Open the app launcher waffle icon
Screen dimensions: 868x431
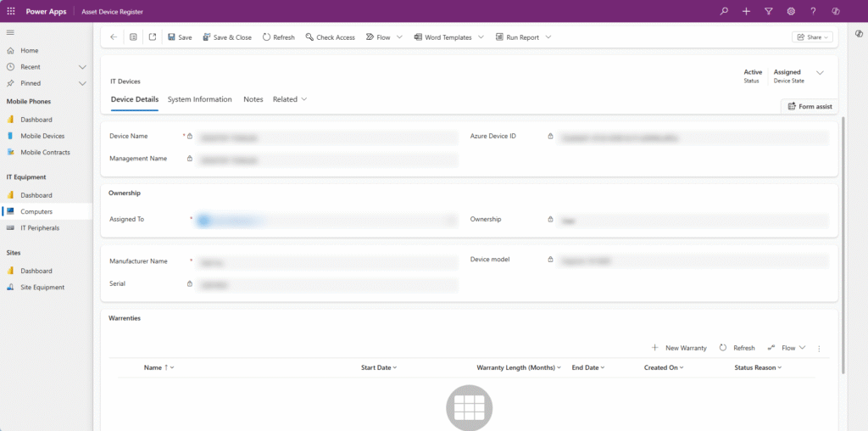pyautogui.click(x=11, y=11)
